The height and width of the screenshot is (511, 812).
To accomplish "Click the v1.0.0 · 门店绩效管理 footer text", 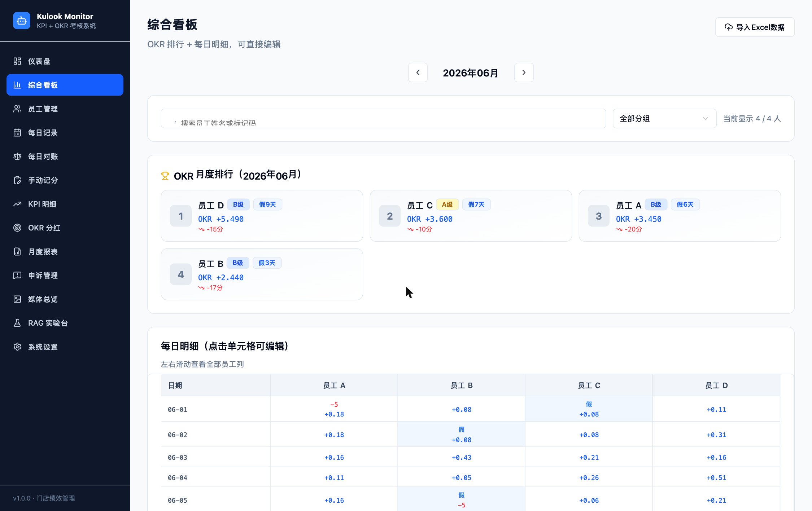I will coord(44,498).
